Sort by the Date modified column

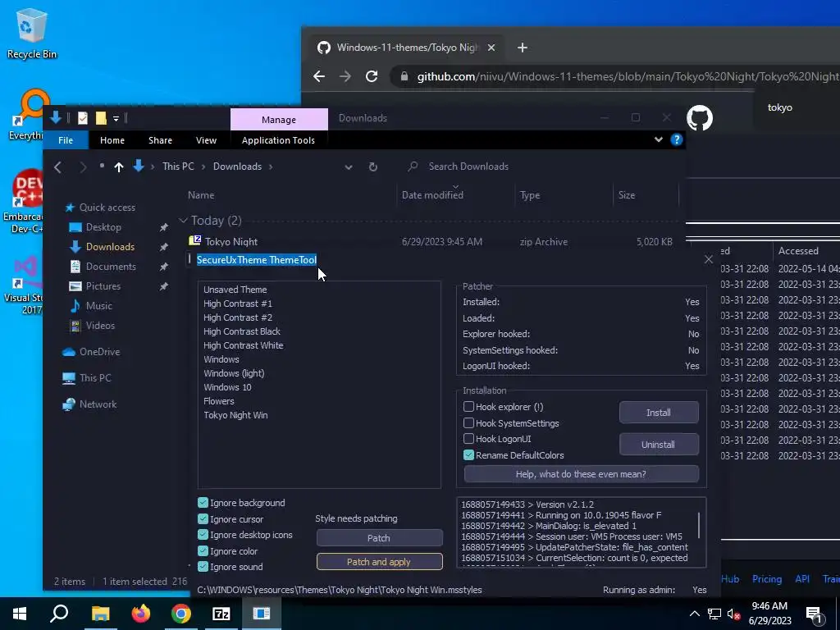(x=432, y=195)
